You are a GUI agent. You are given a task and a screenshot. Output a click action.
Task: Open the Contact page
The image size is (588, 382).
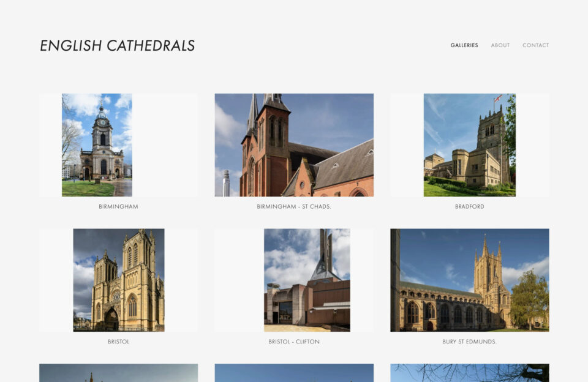535,45
